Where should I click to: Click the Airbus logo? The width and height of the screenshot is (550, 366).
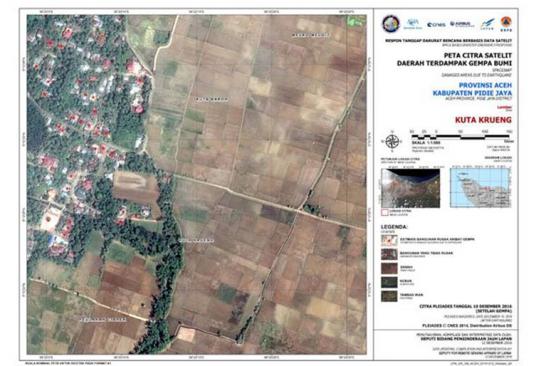pyautogui.click(x=462, y=24)
